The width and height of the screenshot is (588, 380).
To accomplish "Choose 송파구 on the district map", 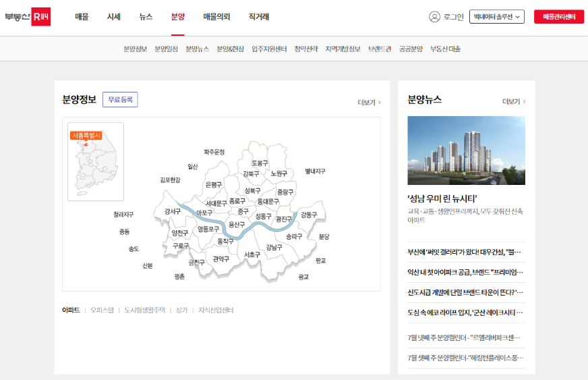I will pos(294,237).
